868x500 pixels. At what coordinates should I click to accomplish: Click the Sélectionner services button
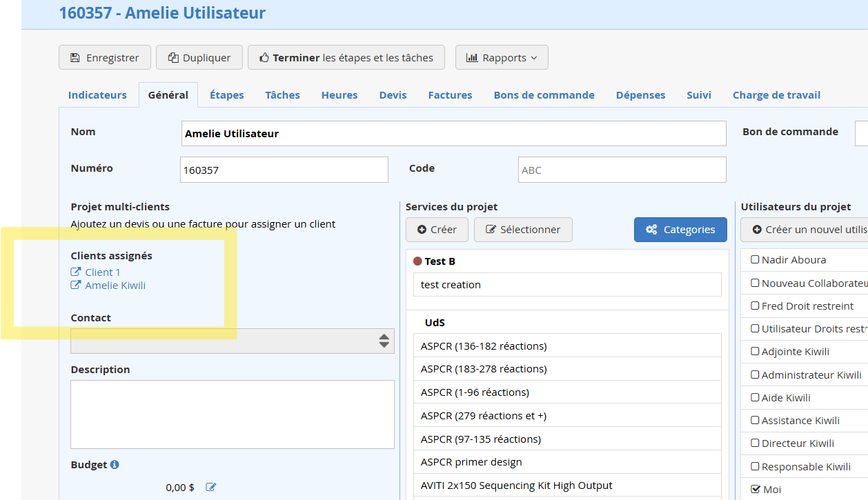[x=523, y=230]
